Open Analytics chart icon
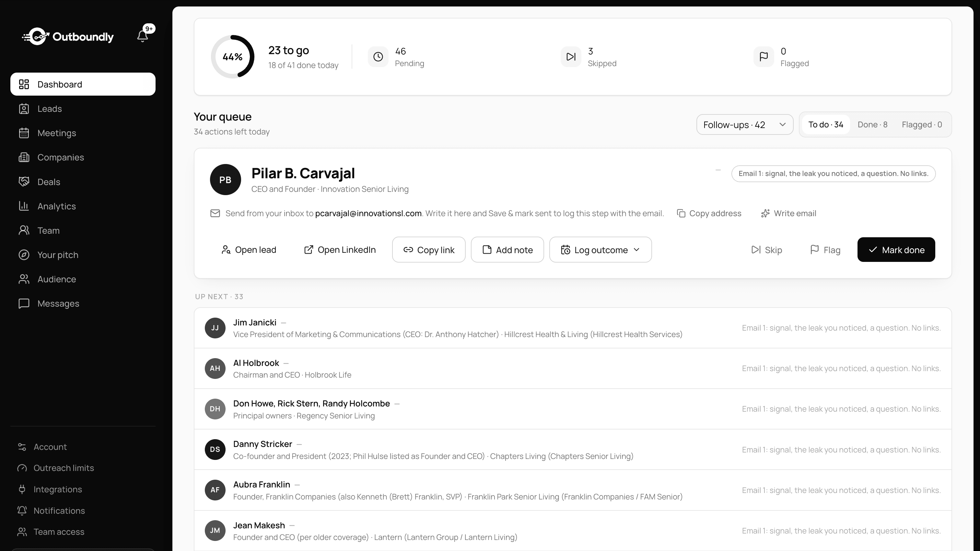 click(x=24, y=206)
